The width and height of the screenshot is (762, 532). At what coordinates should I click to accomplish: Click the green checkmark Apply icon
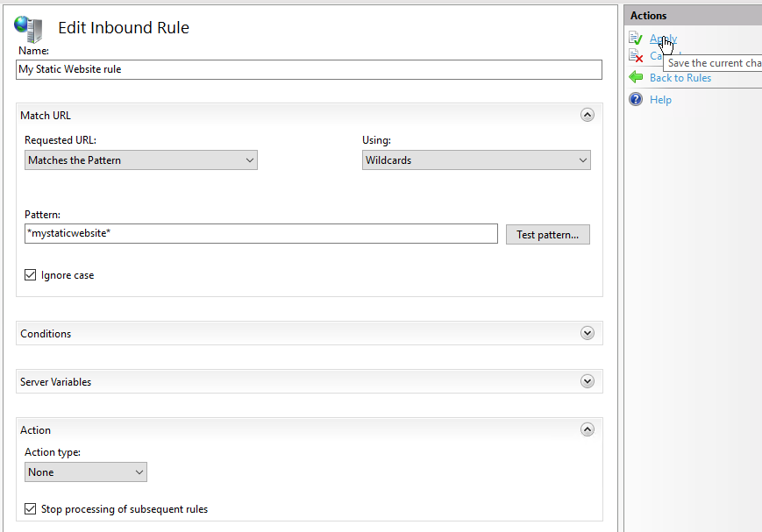pyautogui.click(x=635, y=38)
